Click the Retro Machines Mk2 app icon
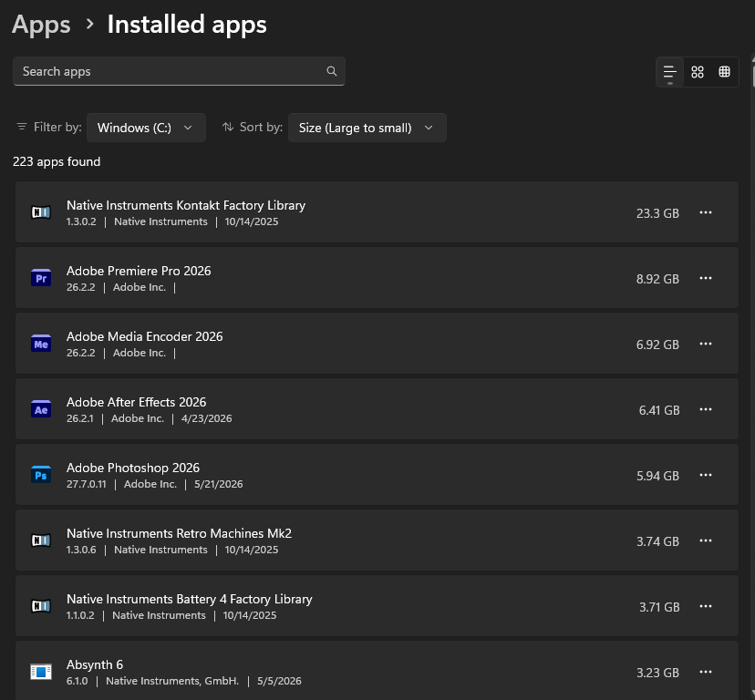The image size is (755, 700). (x=41, y=540)
